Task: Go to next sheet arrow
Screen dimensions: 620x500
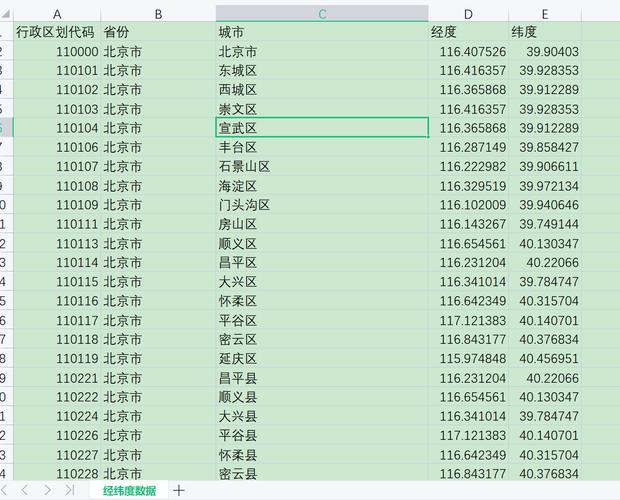Action: pyautogui.click(x=47, y=491)
